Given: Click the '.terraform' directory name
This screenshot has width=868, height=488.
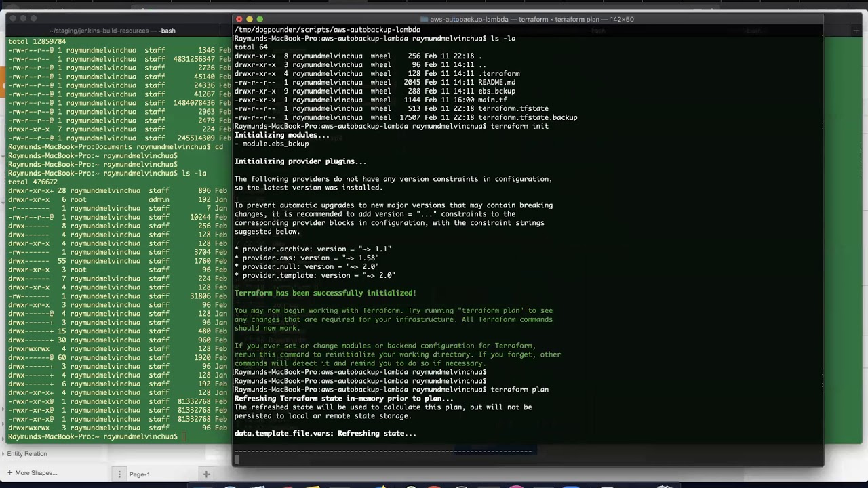Looking at the screenshot, I should click(499, 74).
